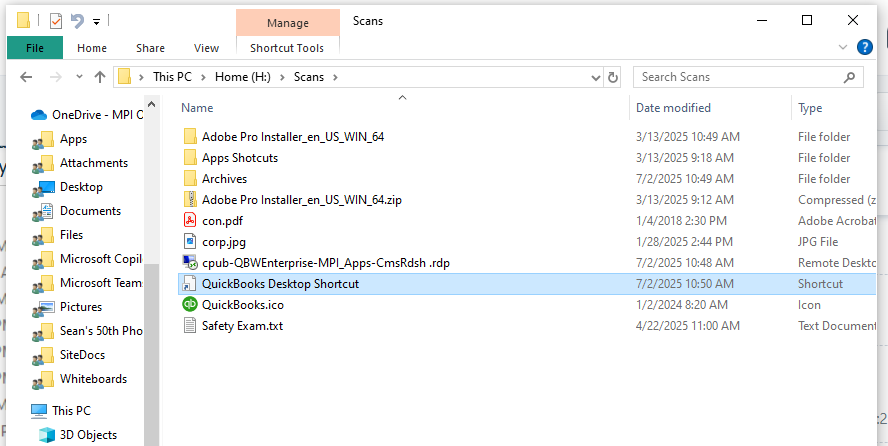Screen dimensions: 888x446
Task: Go forward with the Forward arrow
Action: coord(56,77)
